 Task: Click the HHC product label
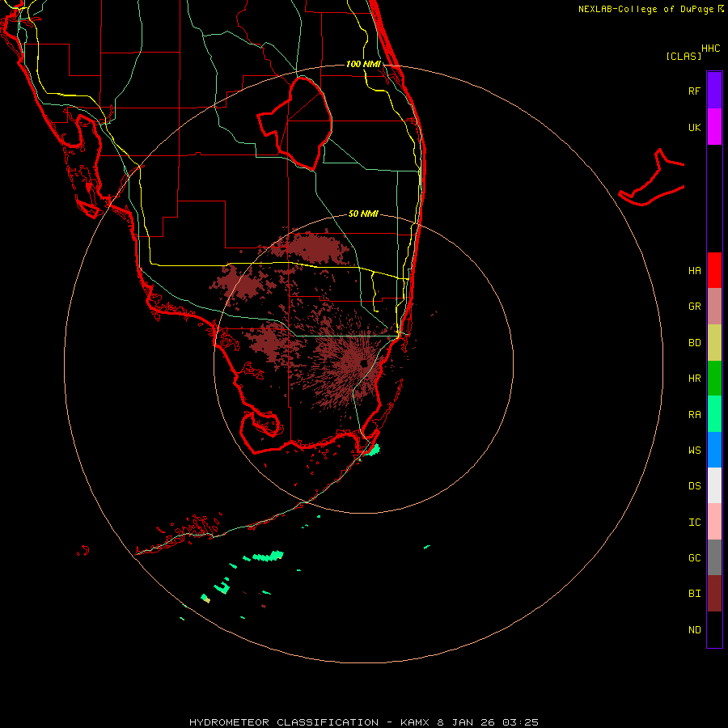click(x=710, y=49)
